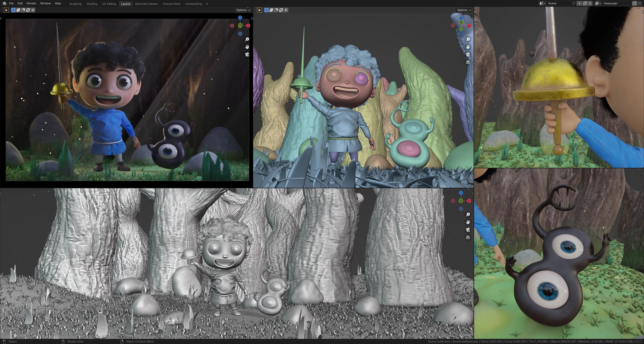Click zoom magnifier in top-left viewport
Image resolution: width=644 pixels, height=344 pixels.
pos(247,40)
